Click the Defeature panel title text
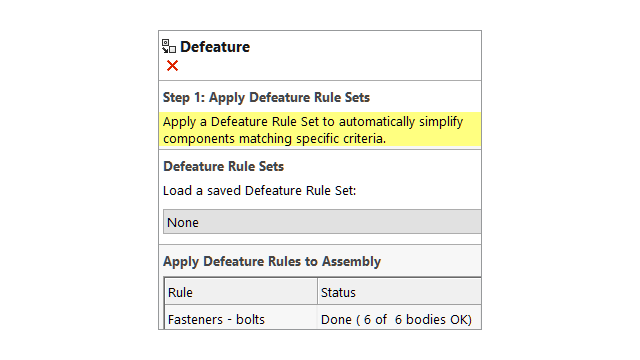Viewport: 640px width, 360px height. pos(215,47)
